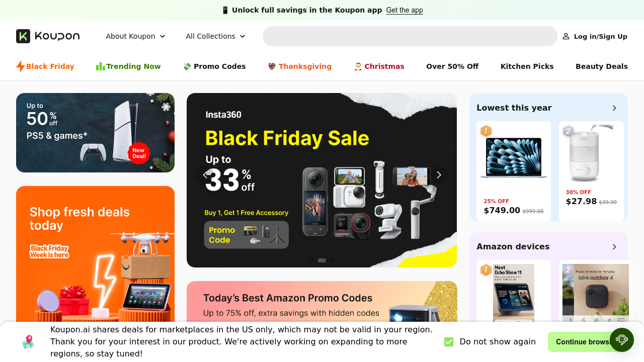The width and height of the screenshot is (644, 362).
Task: Select the active carousel slide indicator
Action: coord(322,260)
